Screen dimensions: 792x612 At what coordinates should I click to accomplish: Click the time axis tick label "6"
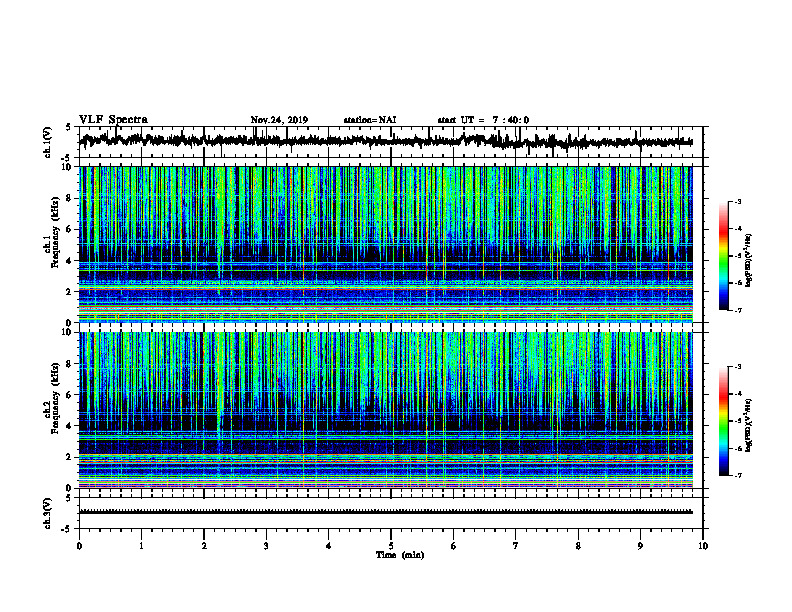(454, 546)
